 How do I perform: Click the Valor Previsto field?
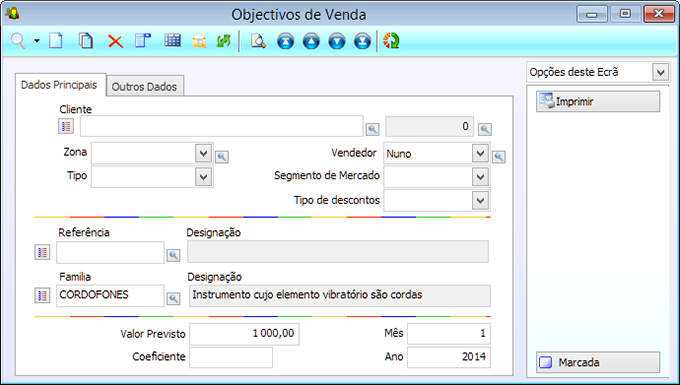pos(244,334)
